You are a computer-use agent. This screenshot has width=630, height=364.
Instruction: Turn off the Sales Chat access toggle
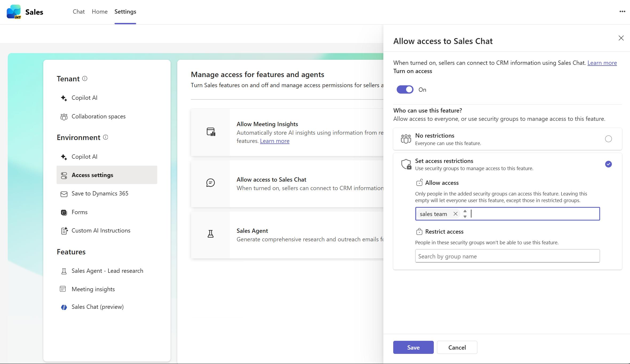[x=405, y=89]
